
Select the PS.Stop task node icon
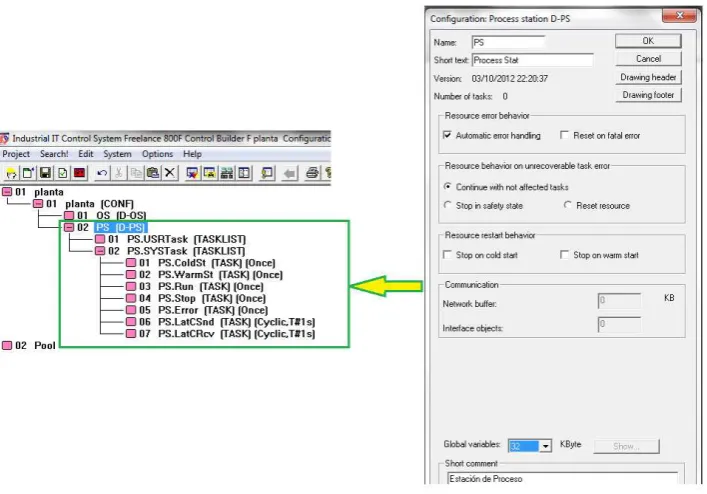click(x=131, y=298)
